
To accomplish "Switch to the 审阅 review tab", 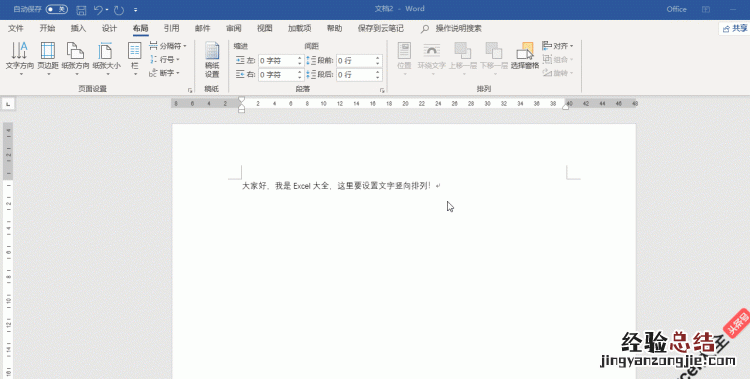I will tap(233, 28).
